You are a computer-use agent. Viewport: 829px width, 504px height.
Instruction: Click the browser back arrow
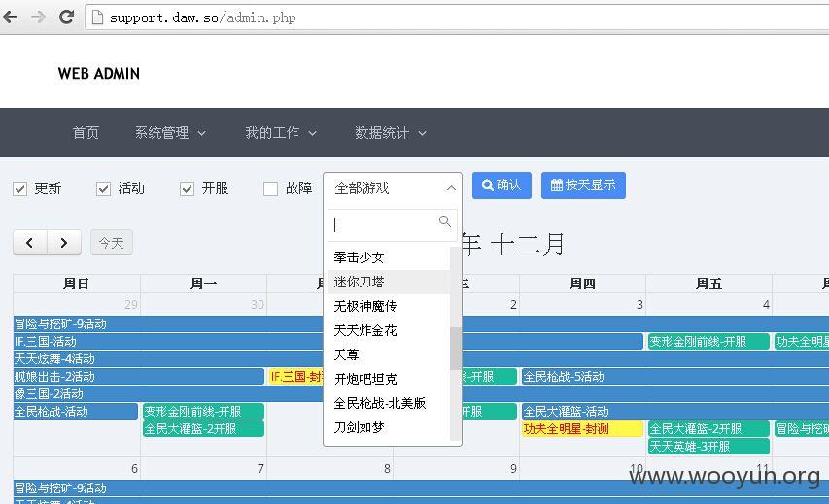(x=10, y=17)
